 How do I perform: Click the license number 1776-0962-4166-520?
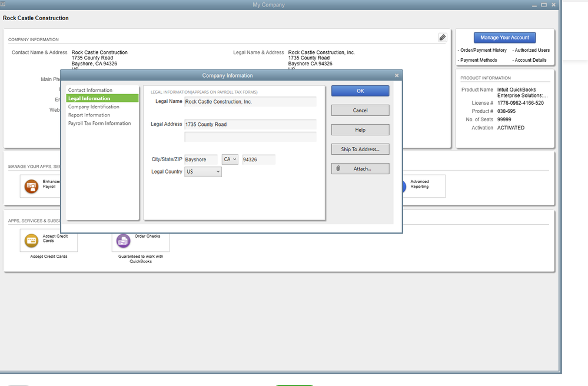tap(520, 103)
